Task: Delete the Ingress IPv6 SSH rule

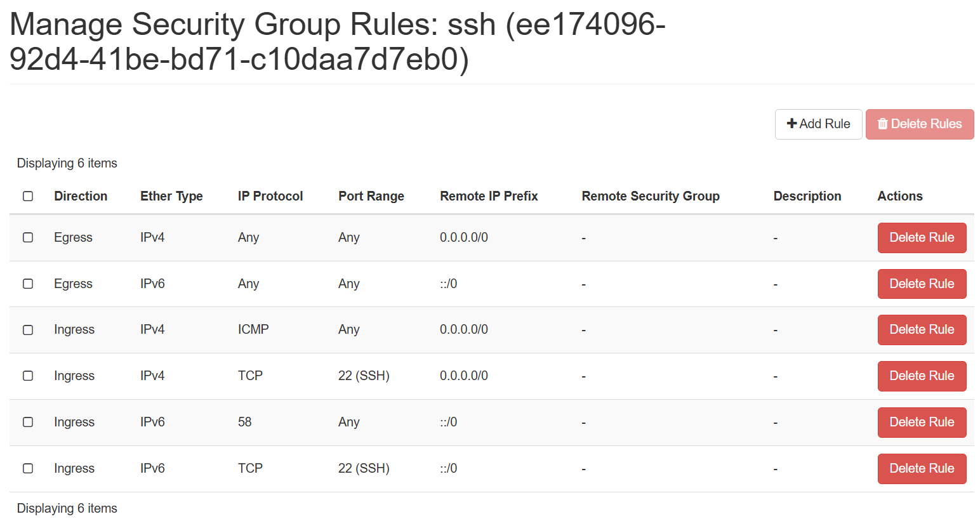Action: tap(921, 469)
